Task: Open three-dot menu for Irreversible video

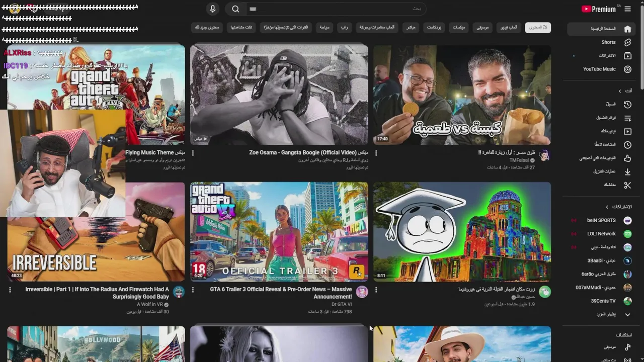Action: pos(10,290)
